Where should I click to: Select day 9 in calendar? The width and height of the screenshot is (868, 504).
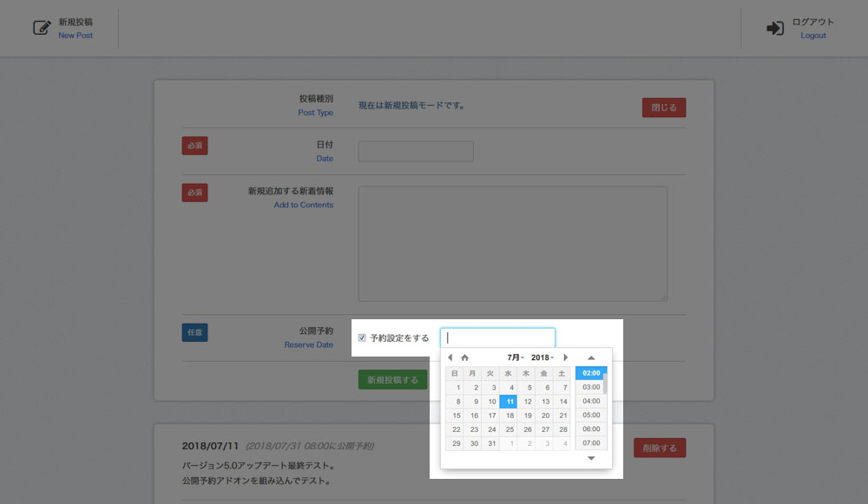coord(472,402)
